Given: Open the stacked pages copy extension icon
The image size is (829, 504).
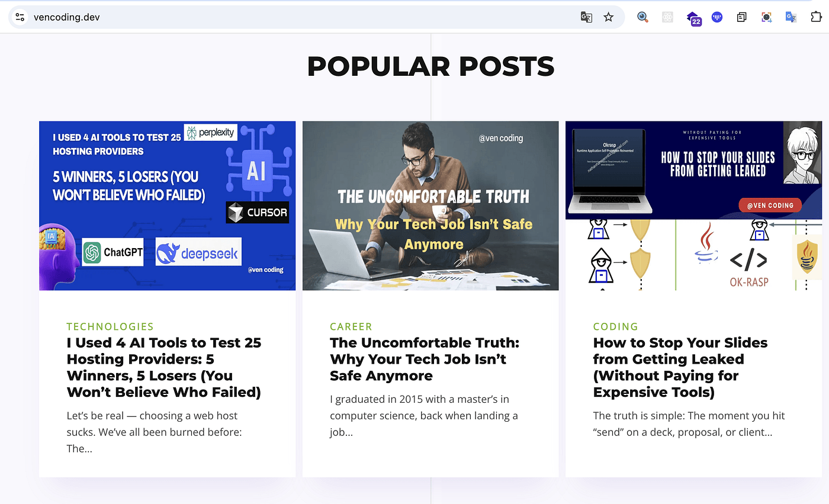Looking at the screenshot, I should [x=741, y=17].
